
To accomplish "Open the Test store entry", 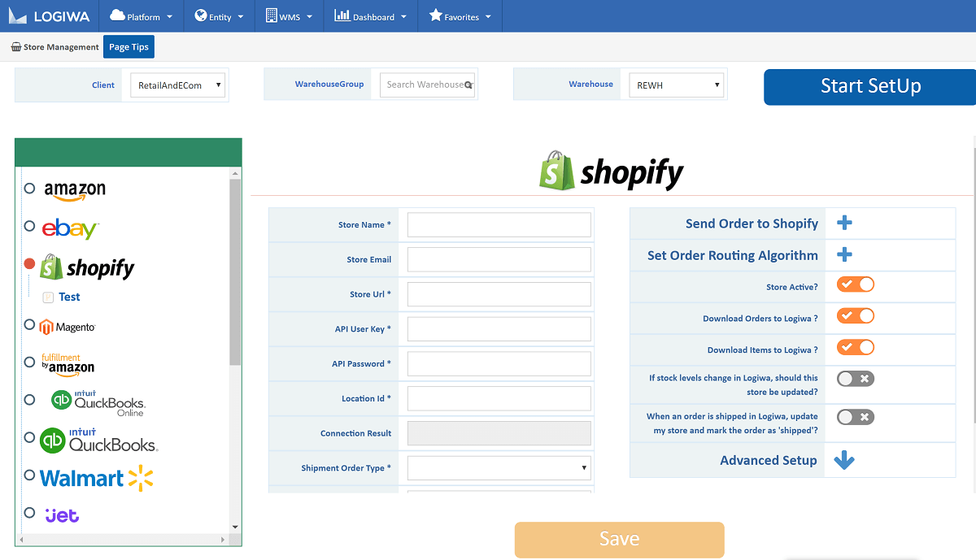I will click(69, 297).
